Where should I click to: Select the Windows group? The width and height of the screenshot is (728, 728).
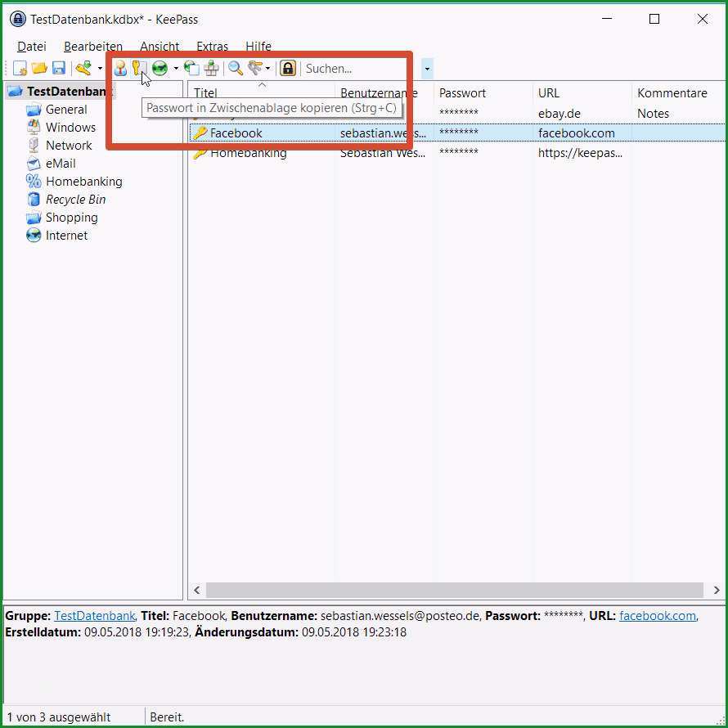pyautogui.click(x=70, y=128)
